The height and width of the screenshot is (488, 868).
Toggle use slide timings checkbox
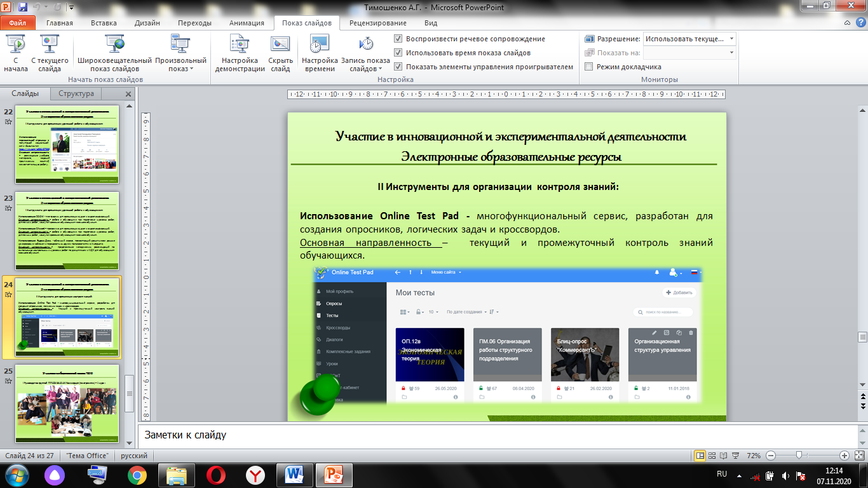click(x=398, y=53)
